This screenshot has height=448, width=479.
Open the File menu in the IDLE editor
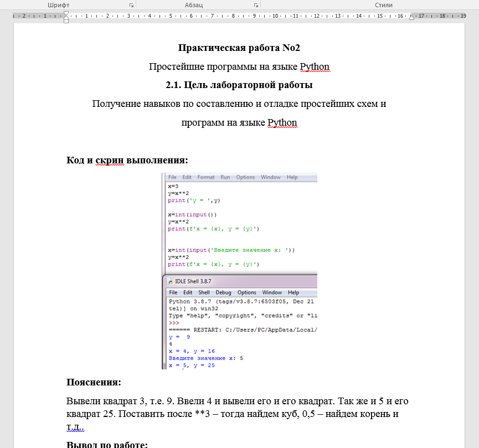click(x=172, y=177)
